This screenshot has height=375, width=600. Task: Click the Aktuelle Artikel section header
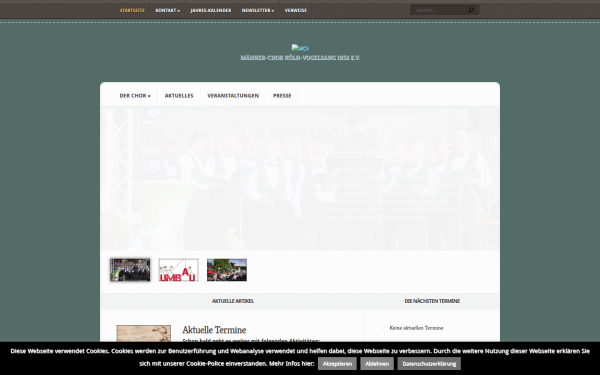pyautogui.click(x=233, y=301)
